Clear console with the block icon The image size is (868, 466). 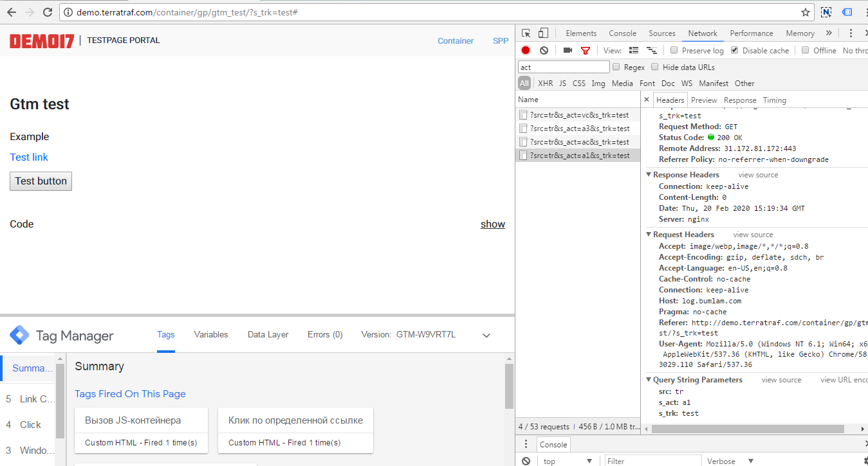(526, 461)
